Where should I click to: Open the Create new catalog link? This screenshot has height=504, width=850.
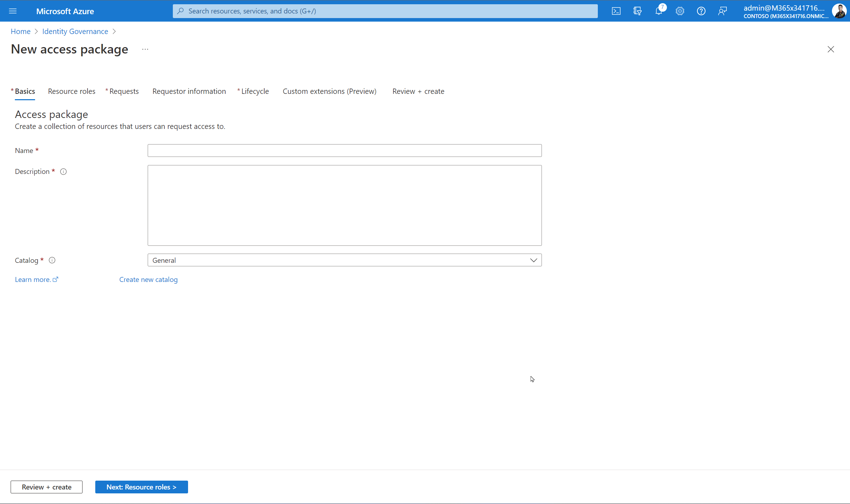(148, 279)
